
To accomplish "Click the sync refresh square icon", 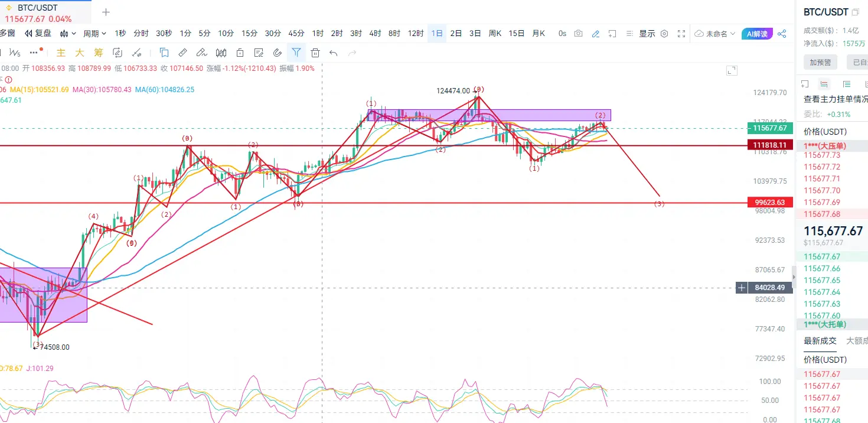I will click(x=118, y=53).
